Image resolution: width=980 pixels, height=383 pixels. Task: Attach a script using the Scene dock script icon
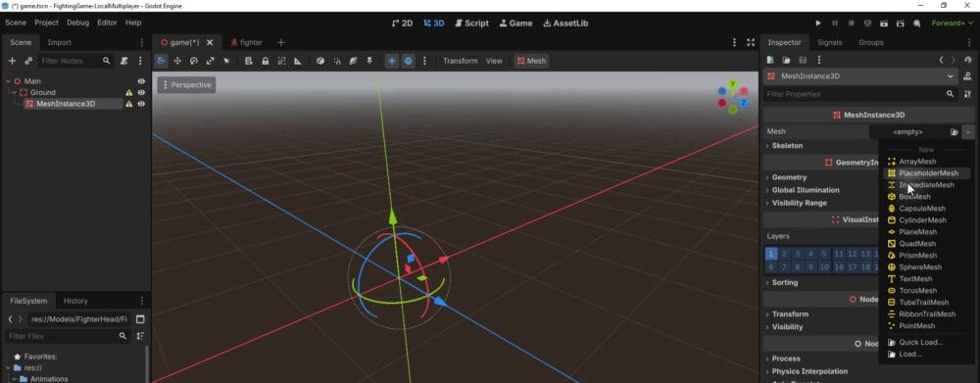tap(123, 61)
